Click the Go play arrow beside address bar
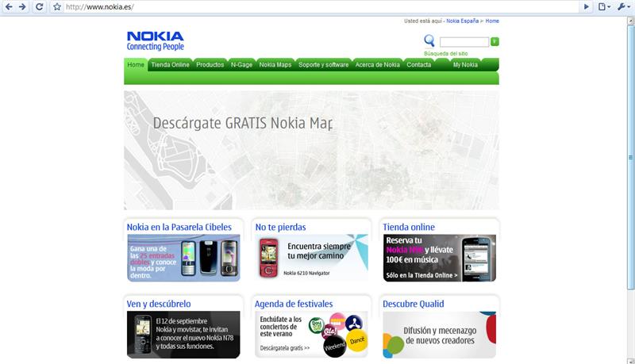Image resolution: width=635 pixels, height=364 pixels. 586,6
